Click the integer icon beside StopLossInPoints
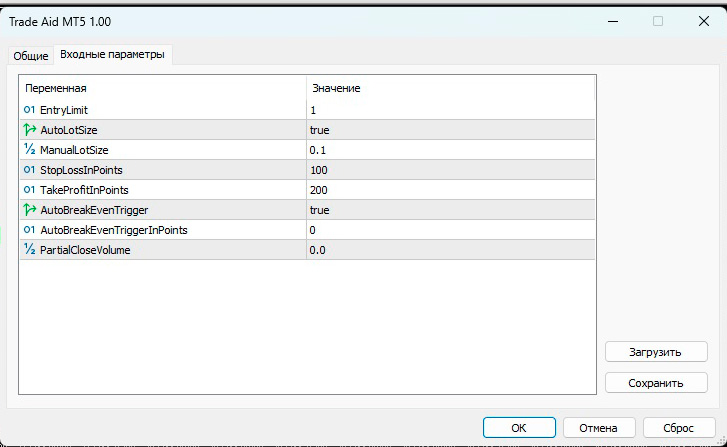This screenshot has width=727, height=447. 29,170
